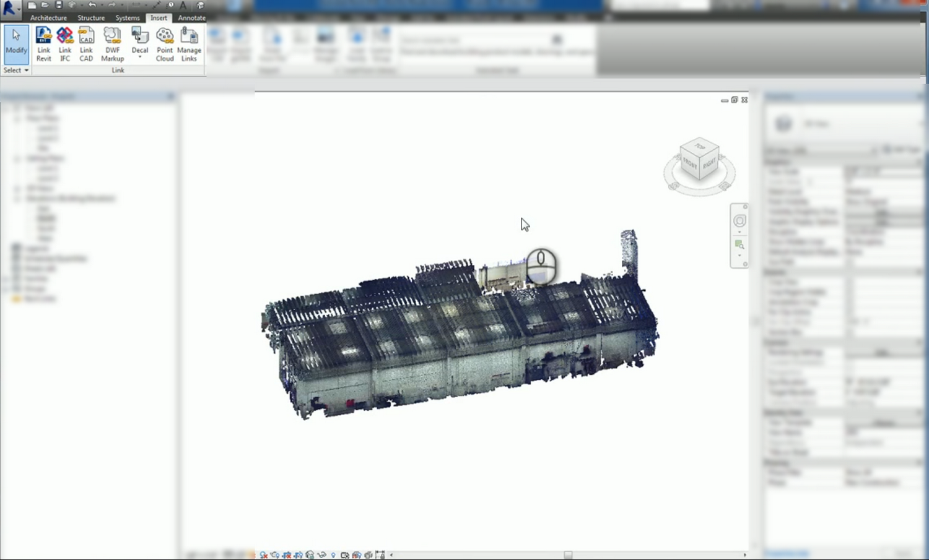Click the Zoom Region navigation icon
929x560 pixels.
click(x=739, y=245)
